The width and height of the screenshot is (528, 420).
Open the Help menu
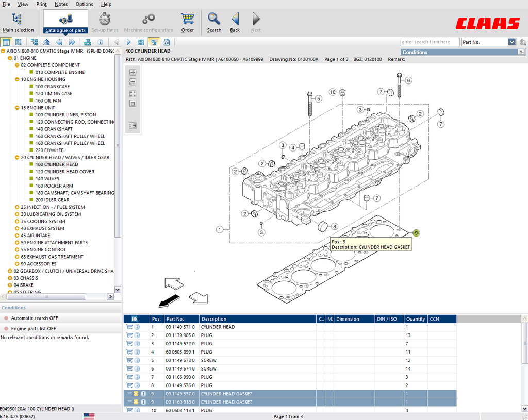106,4
